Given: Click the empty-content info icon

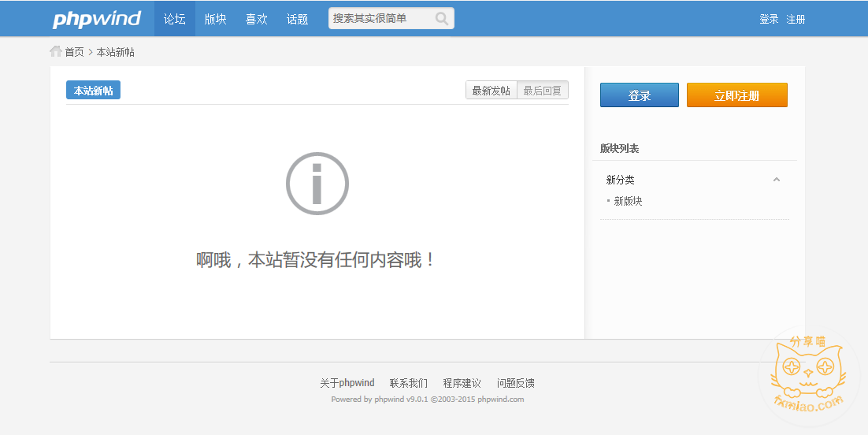Looking at the screenshot, I should pos(317,184).
